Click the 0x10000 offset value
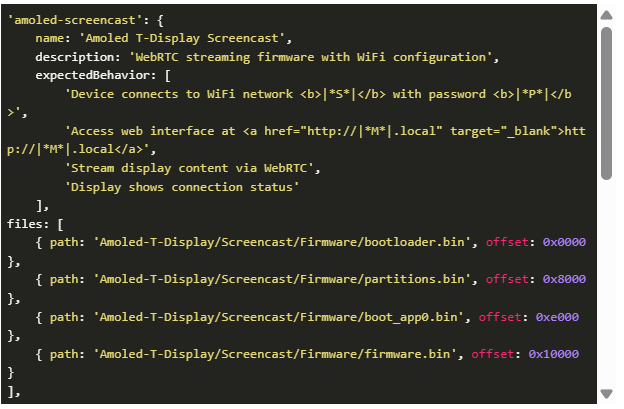The width and height of the screenshot is (624, 409). [x=553, y=354]
